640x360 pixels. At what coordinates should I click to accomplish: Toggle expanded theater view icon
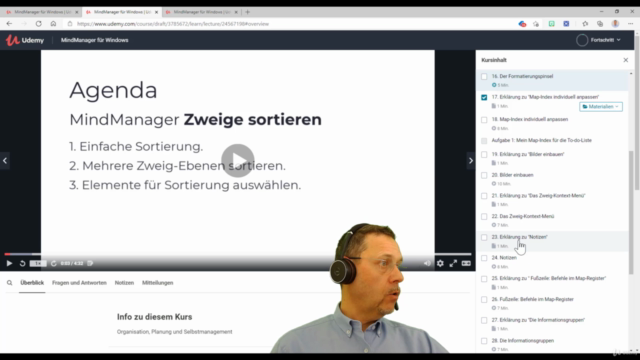click(x=466, y=263)
